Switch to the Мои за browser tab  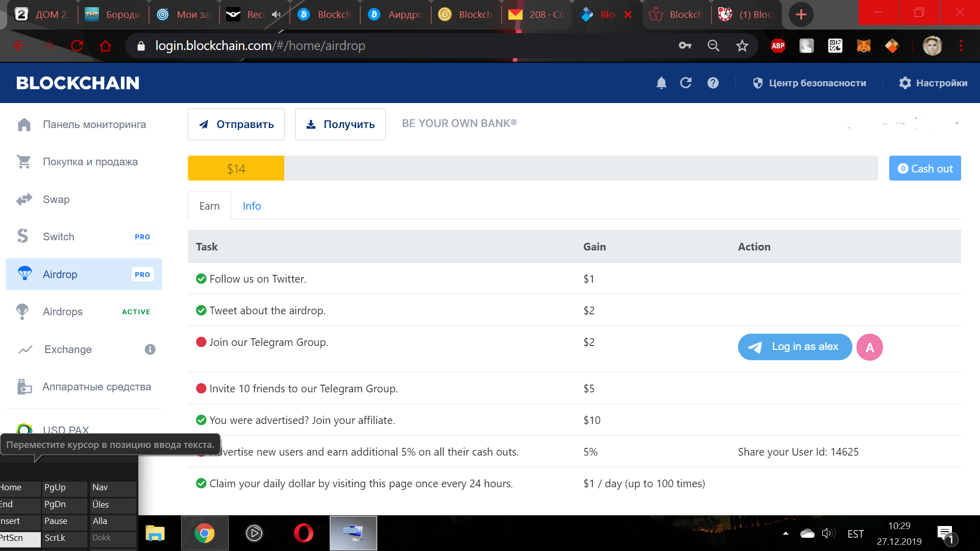pos(184,14)
